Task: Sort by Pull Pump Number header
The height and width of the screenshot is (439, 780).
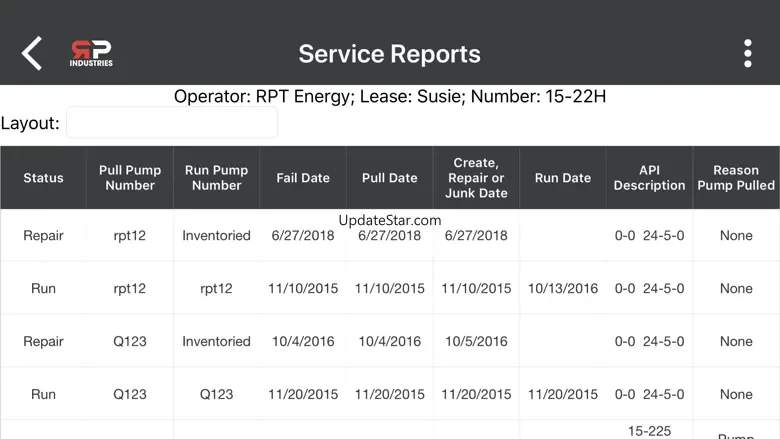Action: tap(130, 178)
